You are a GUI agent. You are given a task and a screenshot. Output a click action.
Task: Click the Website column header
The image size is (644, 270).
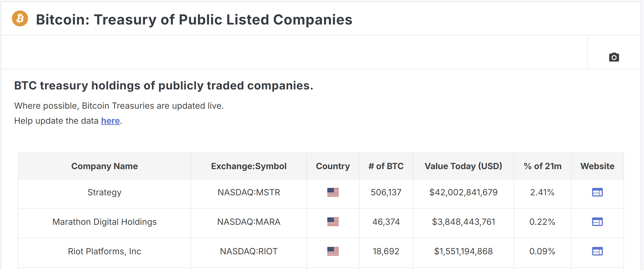click(597, 166)
